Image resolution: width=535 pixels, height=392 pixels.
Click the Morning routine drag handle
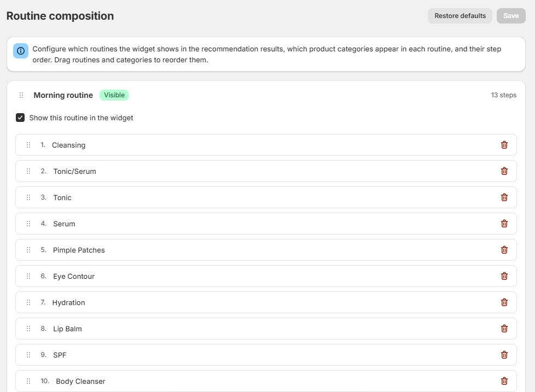(x=21, y=95)
